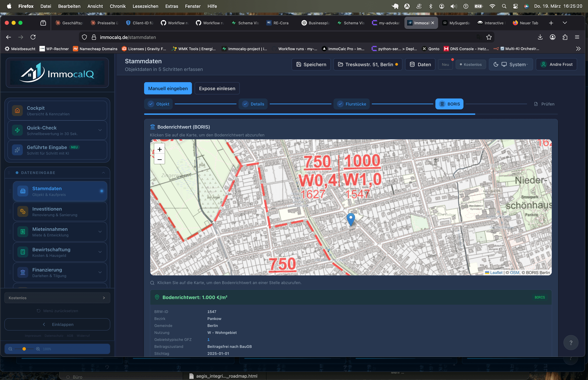Select the BORIS step

[x=449, y=104]
